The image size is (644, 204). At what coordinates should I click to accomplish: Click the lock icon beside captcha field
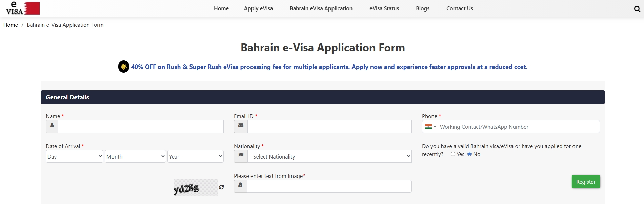click(240, 186)
